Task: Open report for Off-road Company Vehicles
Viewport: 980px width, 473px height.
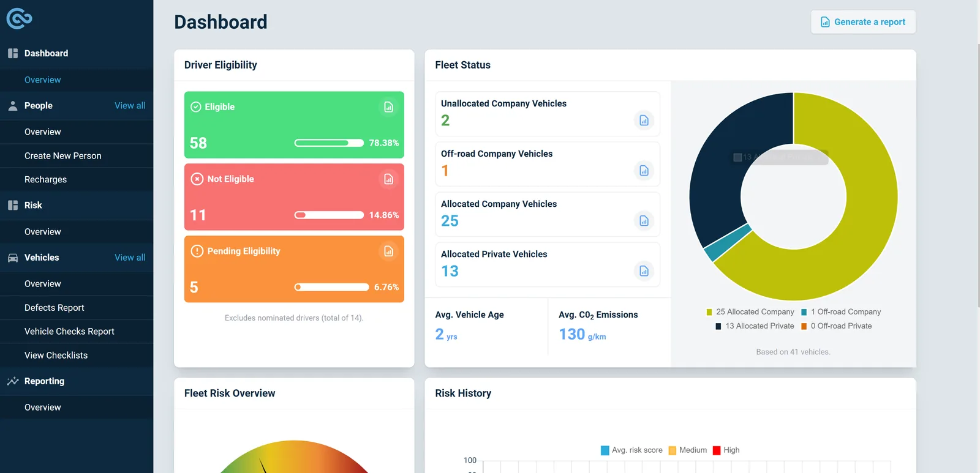Action: [x=644, y=171]
